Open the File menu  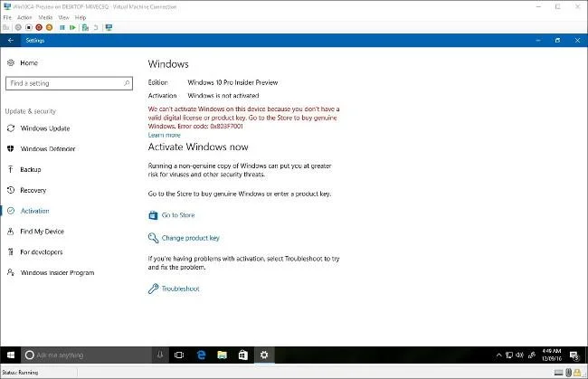7,17
